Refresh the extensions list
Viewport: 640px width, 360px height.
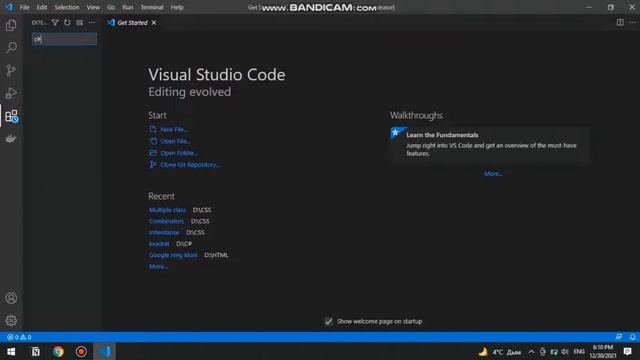click(x=67, y=22)
